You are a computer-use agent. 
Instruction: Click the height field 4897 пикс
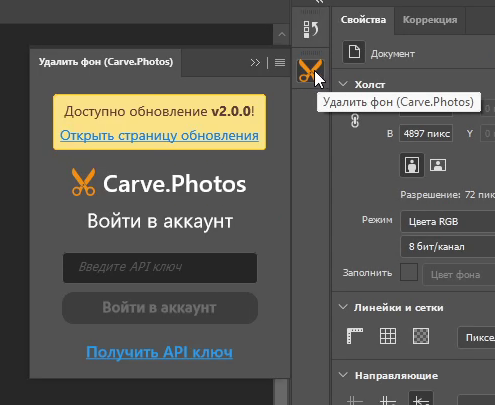(426, 134)
